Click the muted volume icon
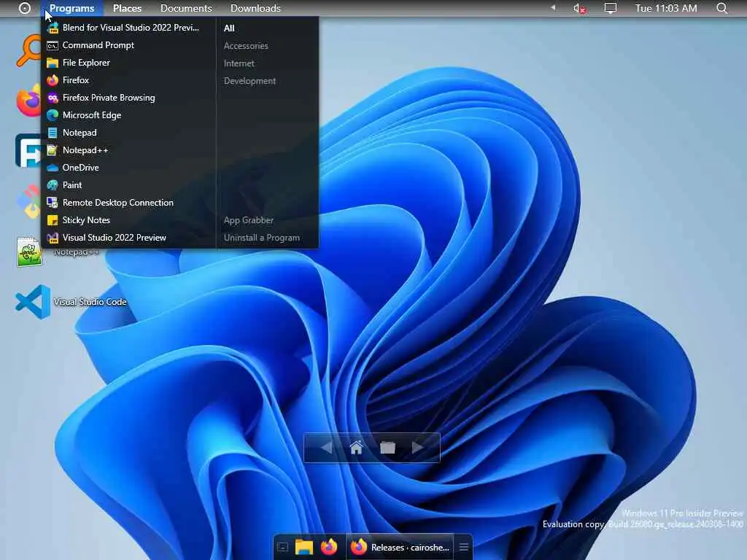 578,8
